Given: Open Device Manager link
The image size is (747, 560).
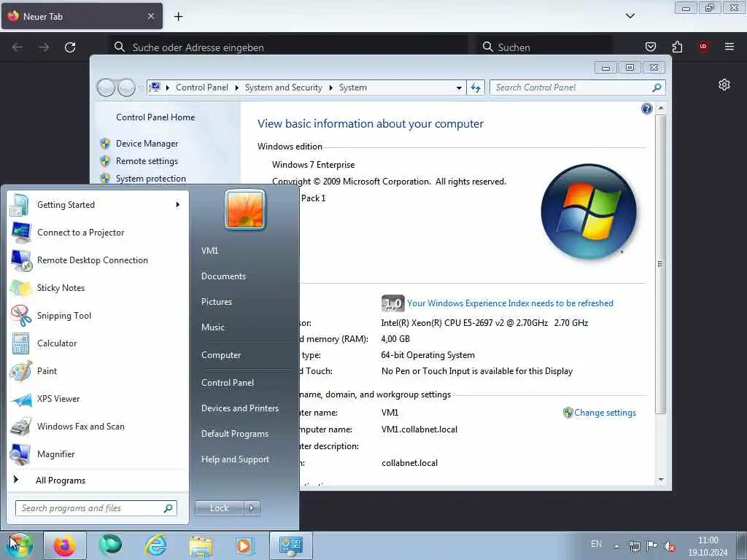Looking at the screenshot, I should pos(147,144).
